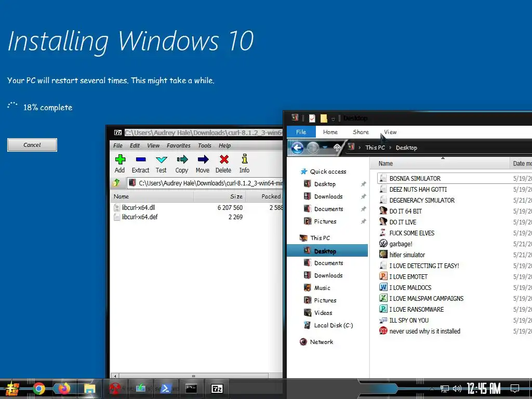Open recent locations dropdown in Explorer
The width and height of the screenshot is (532, 399).
click(325, 148)
